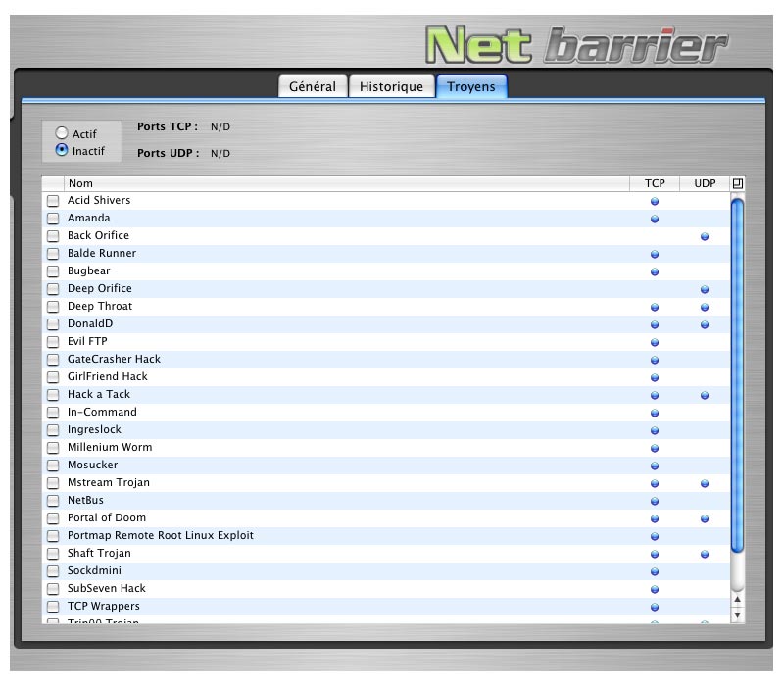Click the scroll up arrow

click(738, 599)
